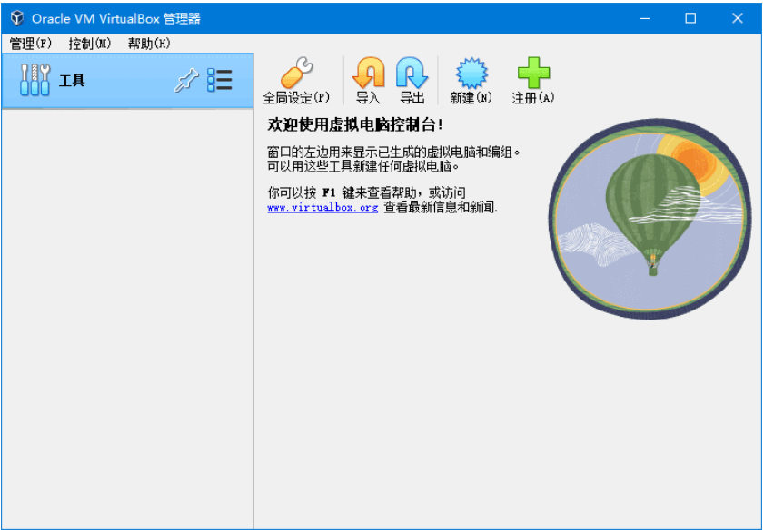Click the pin icon in the Tools header
Image resolution: width=764 pixels, height=532 pixels.
click(185, 80)
